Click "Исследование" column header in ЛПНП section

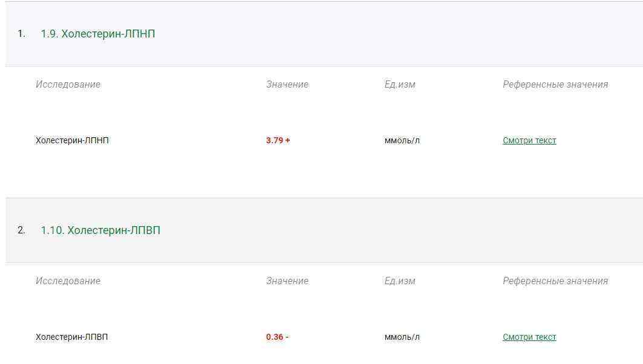68,85
